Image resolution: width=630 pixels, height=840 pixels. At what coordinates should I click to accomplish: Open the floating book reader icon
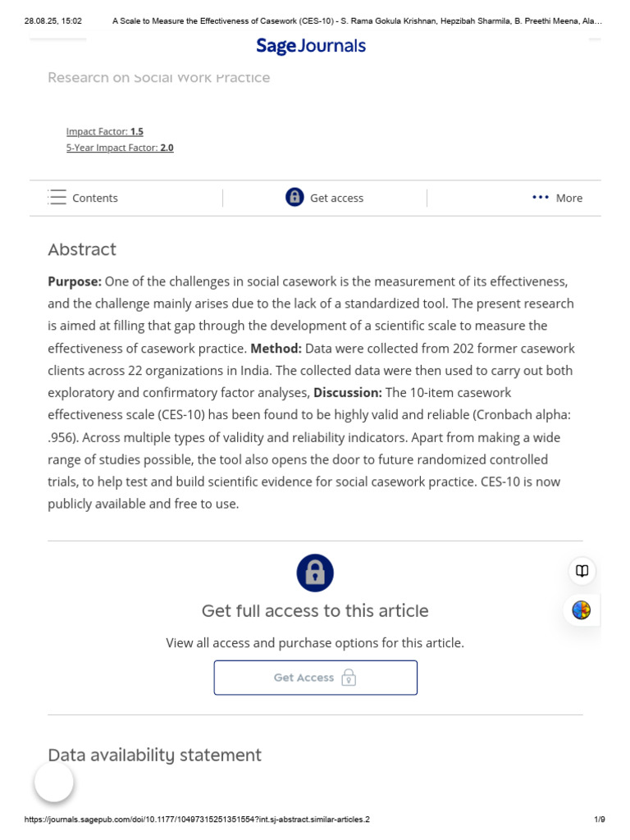(x=582, y=571)
